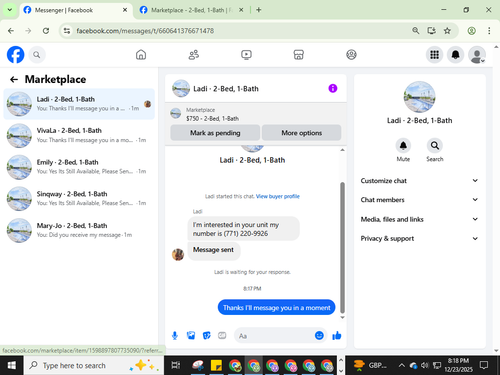
Task: Click the sender avatar beside Message sent
Action: click(x=178, y=254)
